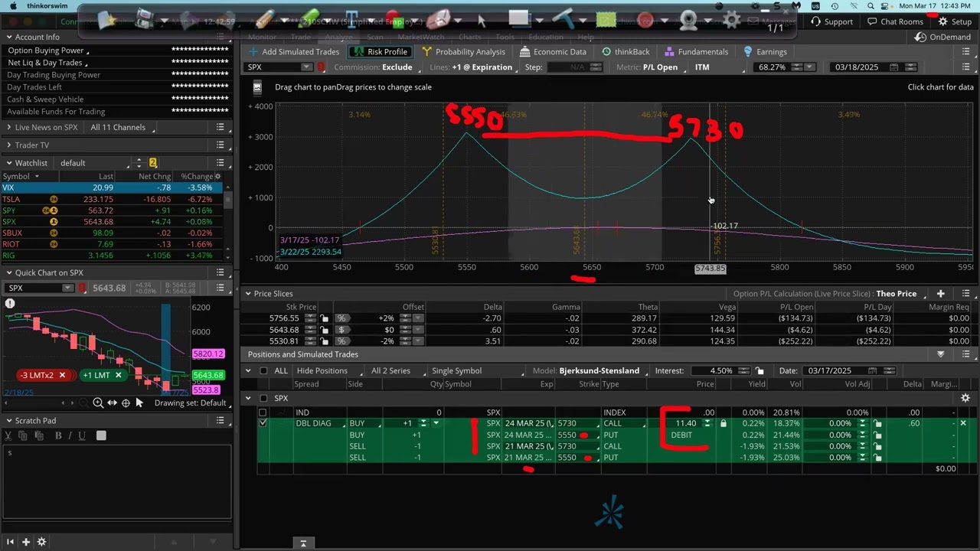The image size is (980, 551).
Task: Click Add Simulated Trades button
Action: coord(294,52)
